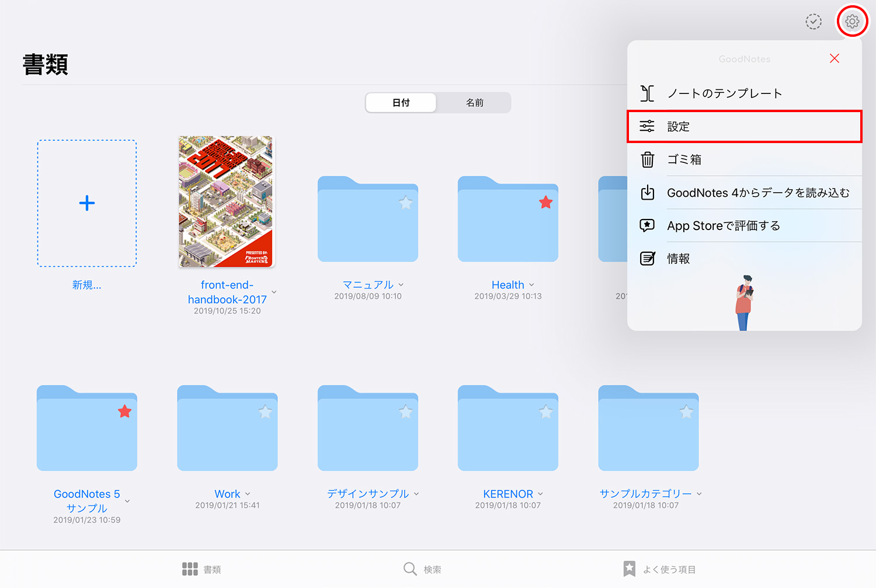Open the settings gear icon
Screen dimensions: 876x588
coord(852,22)
